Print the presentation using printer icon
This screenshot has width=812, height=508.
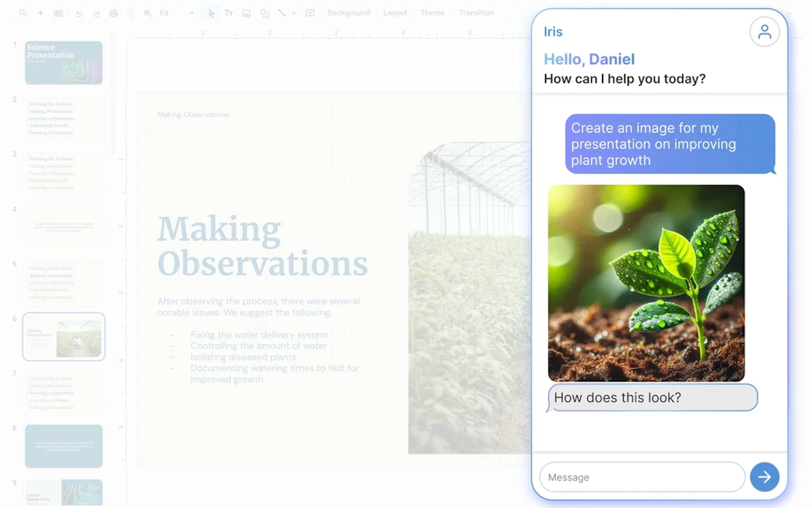114,13
